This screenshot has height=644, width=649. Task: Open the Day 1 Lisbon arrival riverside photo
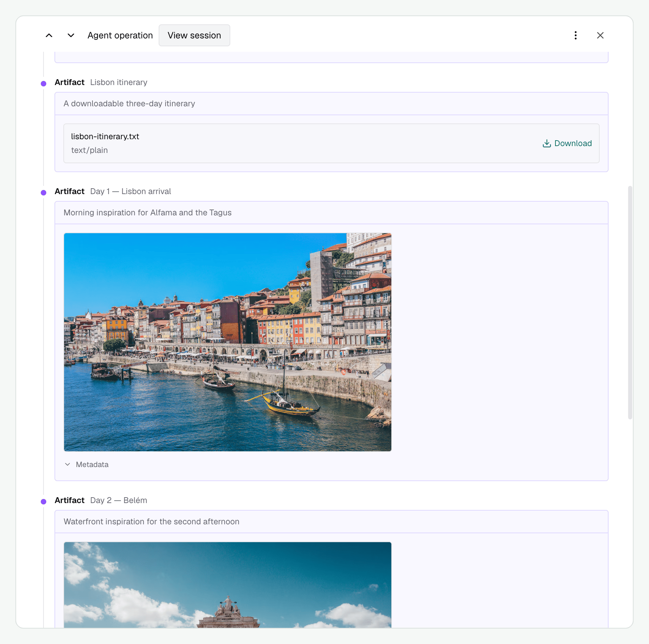click(228, 342)
